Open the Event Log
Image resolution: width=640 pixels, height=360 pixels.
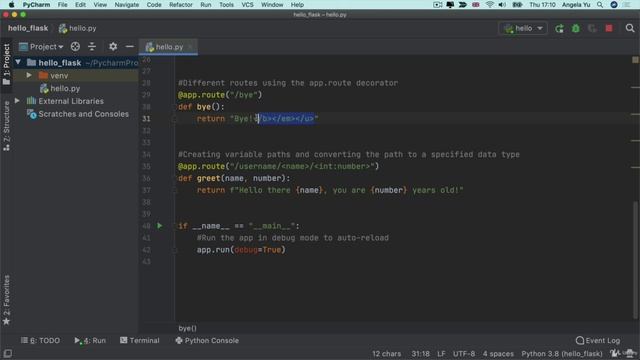[598, 340]
